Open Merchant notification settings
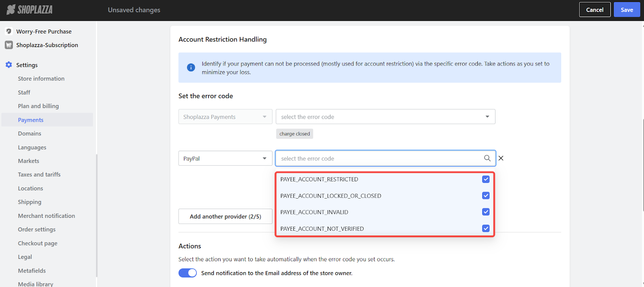The height and width of the screenshot is (287, 644). click(46, 216)
